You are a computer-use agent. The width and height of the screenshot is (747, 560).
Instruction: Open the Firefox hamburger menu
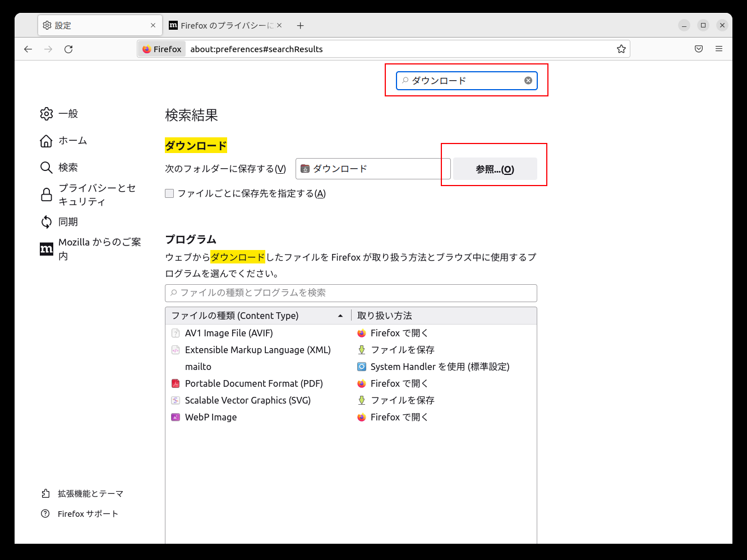click(719, 49)
